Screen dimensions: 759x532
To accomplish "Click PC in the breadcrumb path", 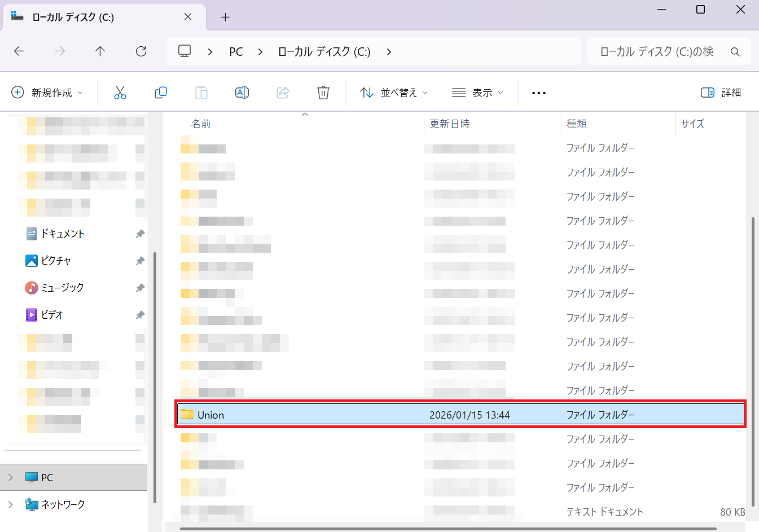I will point(236,52).
